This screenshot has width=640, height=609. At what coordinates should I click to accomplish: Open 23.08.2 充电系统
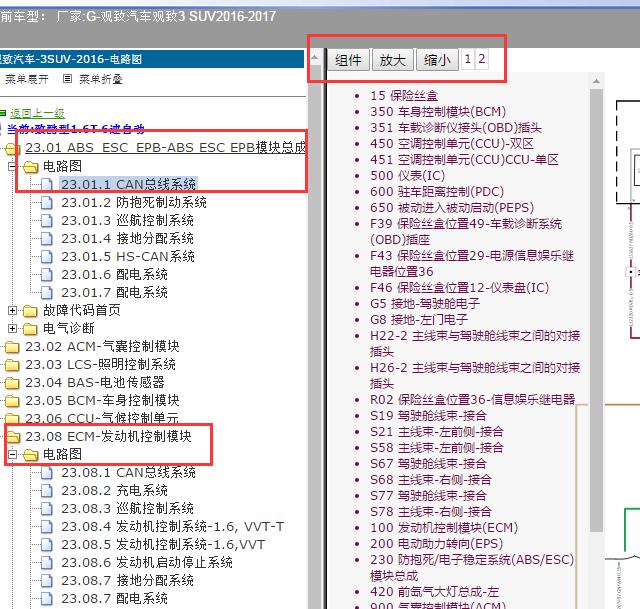pyautogui.click(x=114, y=491)
